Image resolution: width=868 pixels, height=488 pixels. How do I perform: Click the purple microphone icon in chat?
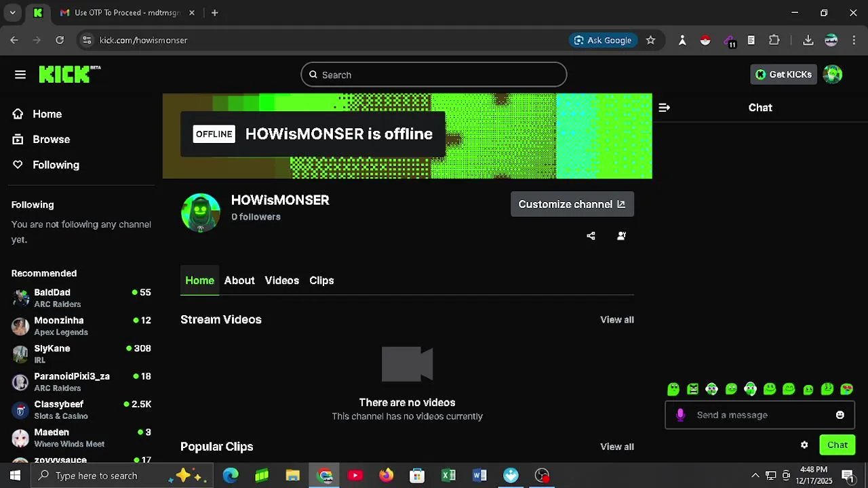click(680, 415)
